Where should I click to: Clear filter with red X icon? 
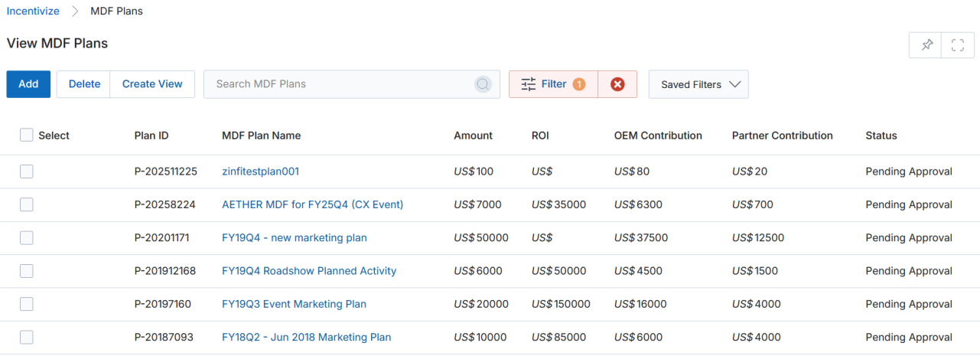[617, 84]
